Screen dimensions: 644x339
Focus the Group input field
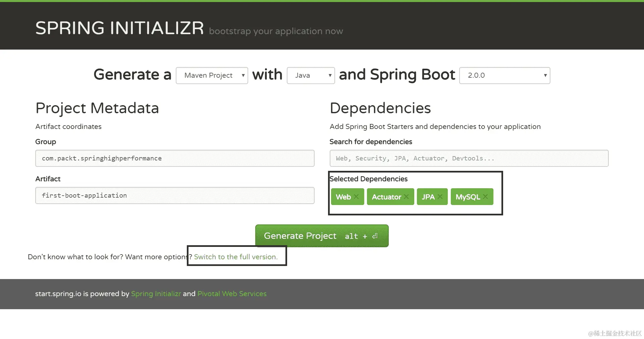tap(175, 158)
